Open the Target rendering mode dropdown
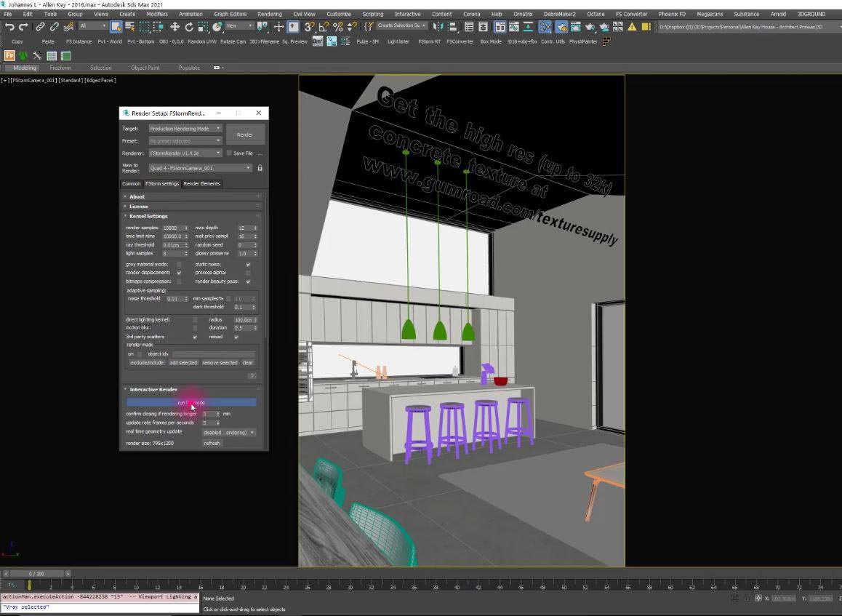This screenshot has width=842, height=616. (185, 129)
